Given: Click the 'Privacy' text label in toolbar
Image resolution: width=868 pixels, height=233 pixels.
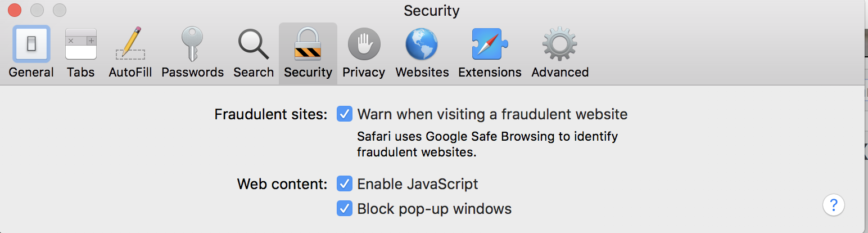Looking at the screenshot, I should (x=364, y=73).
